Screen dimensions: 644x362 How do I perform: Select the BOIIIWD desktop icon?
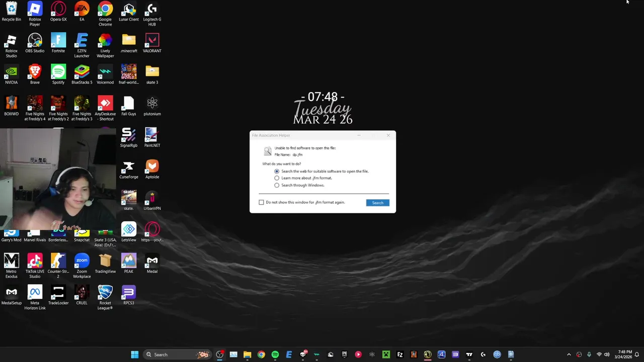[x=11, y=107]
